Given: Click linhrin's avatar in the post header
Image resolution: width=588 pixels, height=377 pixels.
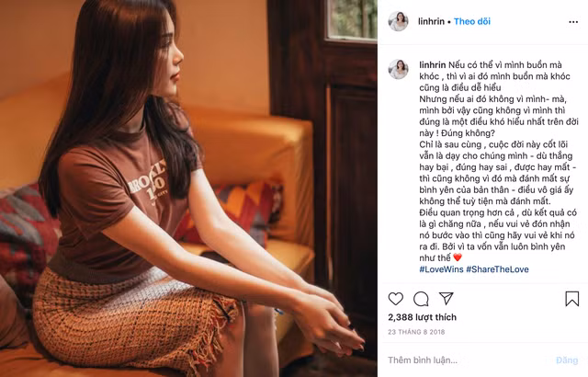Looking at the screenshot, I should 398,21.
